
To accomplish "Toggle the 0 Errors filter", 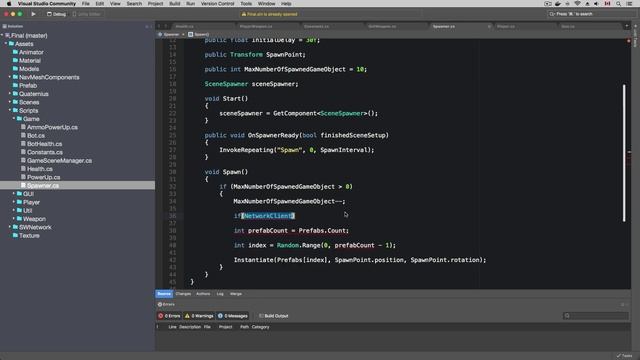I will click(x=169, y=316).
